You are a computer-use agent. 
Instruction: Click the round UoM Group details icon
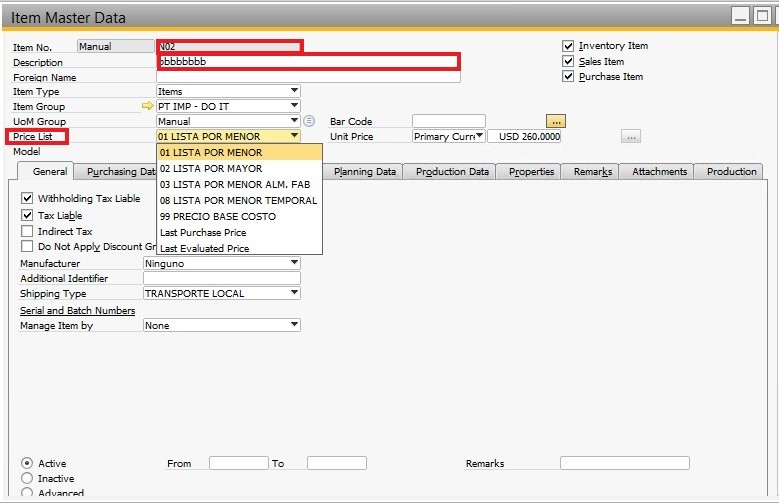[309, 121]
